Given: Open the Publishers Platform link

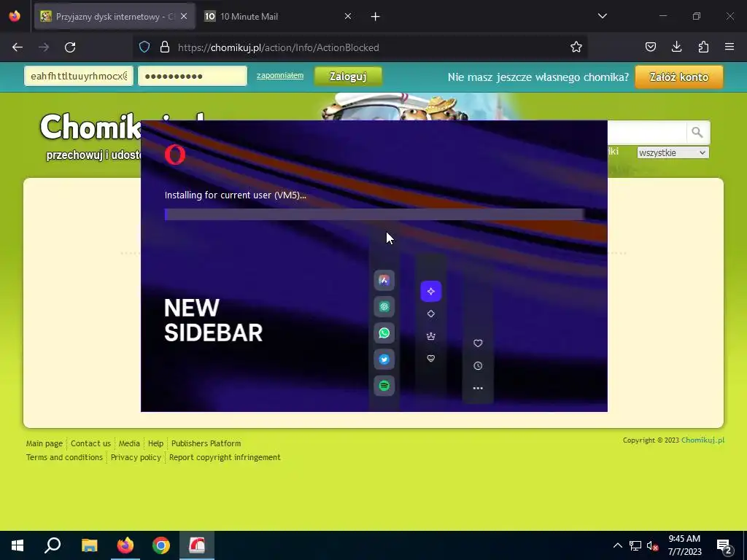Looking at the screenshot, I should (206, 443).
